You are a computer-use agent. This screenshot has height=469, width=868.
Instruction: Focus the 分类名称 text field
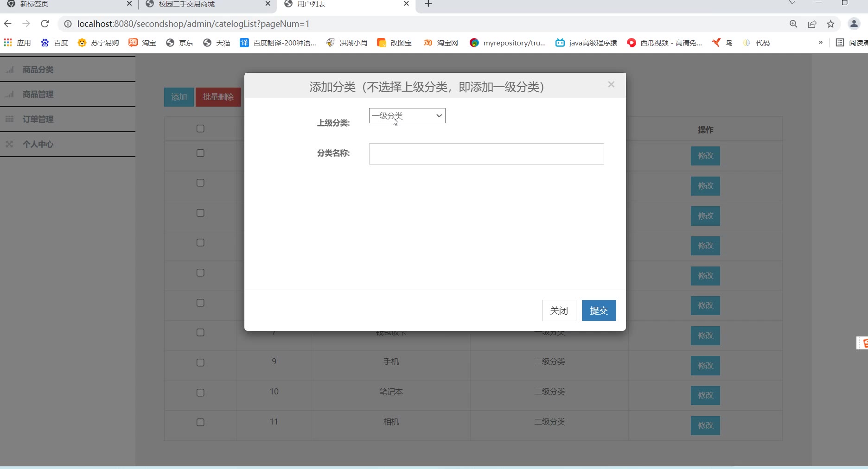[486, 154]
